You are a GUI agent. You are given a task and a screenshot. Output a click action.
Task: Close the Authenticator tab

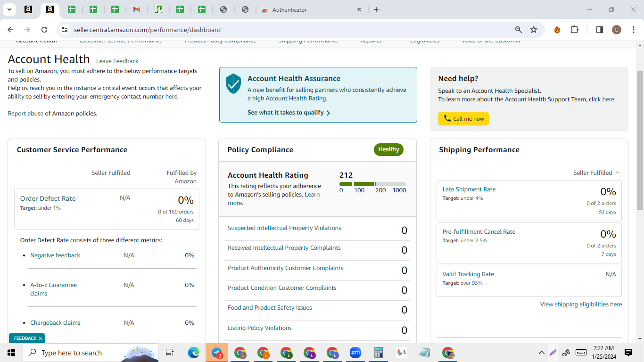(359, 9)
